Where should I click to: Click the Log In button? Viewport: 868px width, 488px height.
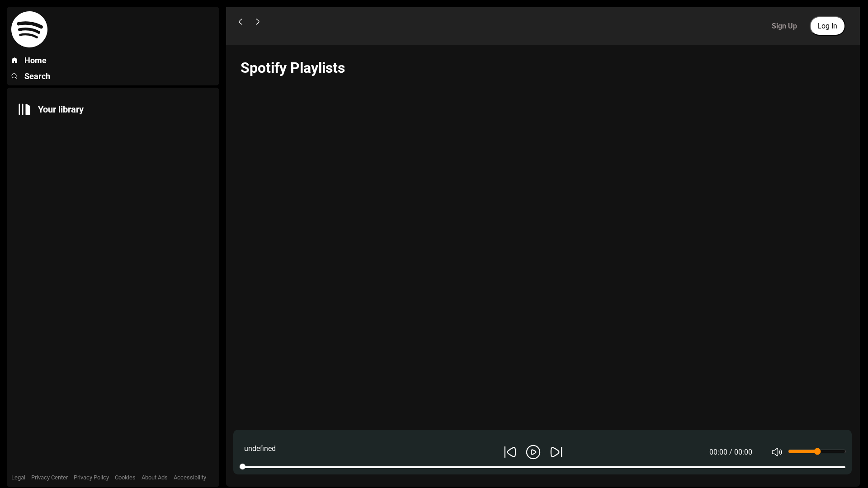tap(827, 26)
